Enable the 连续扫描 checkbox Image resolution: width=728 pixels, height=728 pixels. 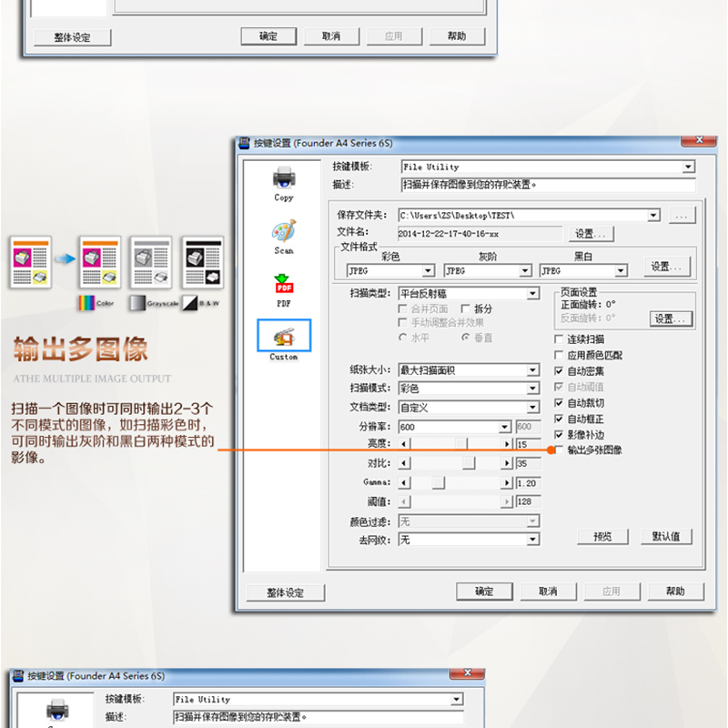coord(559,340)
